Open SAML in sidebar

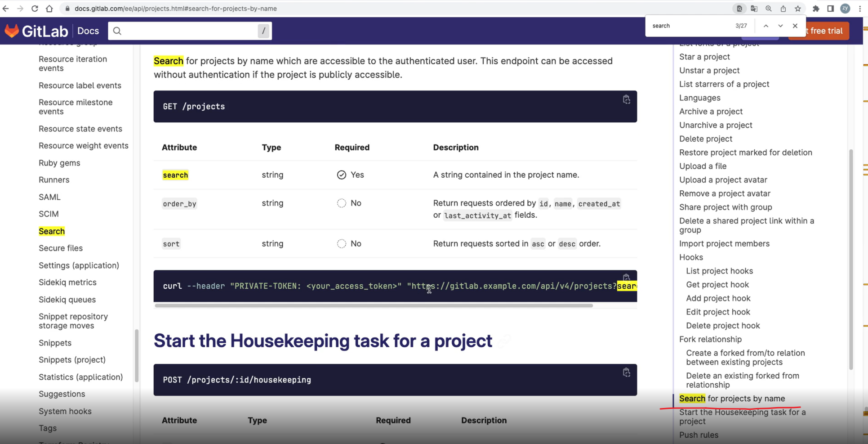[x=49, y=197]
